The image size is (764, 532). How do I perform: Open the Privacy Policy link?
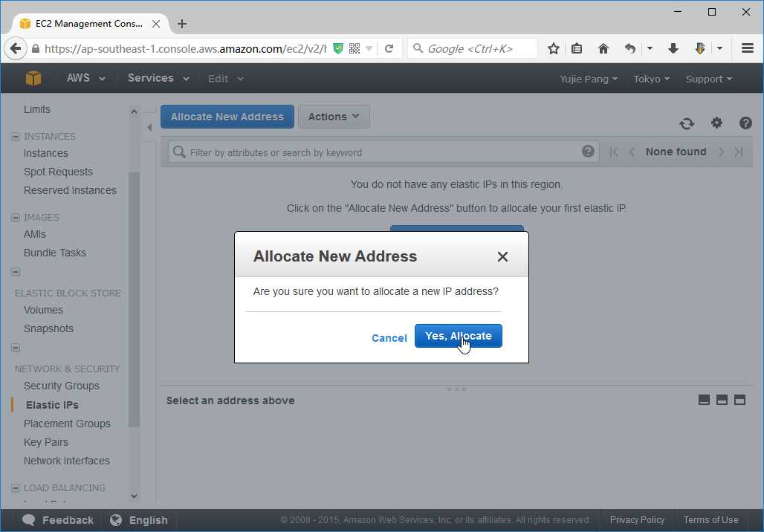(x=637, y=520)
